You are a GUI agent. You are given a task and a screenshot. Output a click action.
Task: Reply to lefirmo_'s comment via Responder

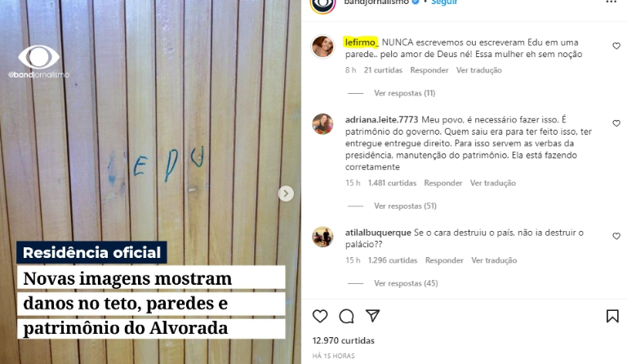pyautogui.click(x=429, y=70)
